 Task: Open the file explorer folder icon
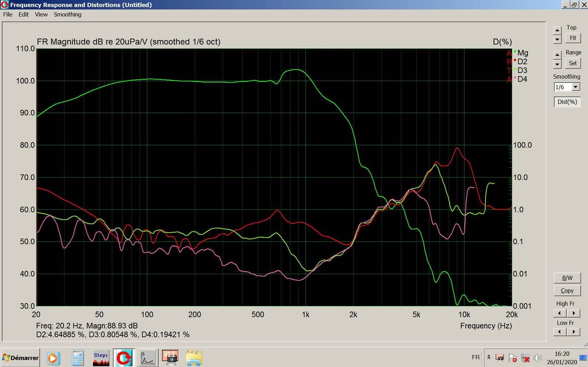coord(194,358)
